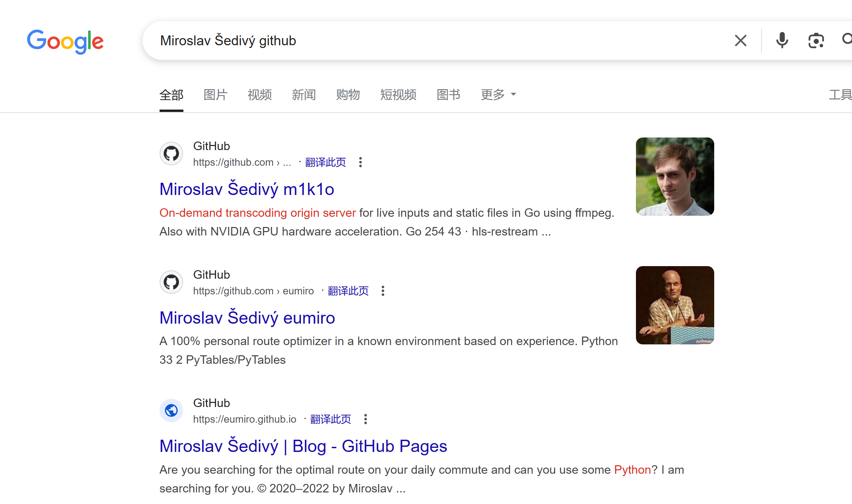Image resolution: width=852 pixels, height=504 pixels.
Task: Clear the search box with X
Action: click(x=740, y=40)
